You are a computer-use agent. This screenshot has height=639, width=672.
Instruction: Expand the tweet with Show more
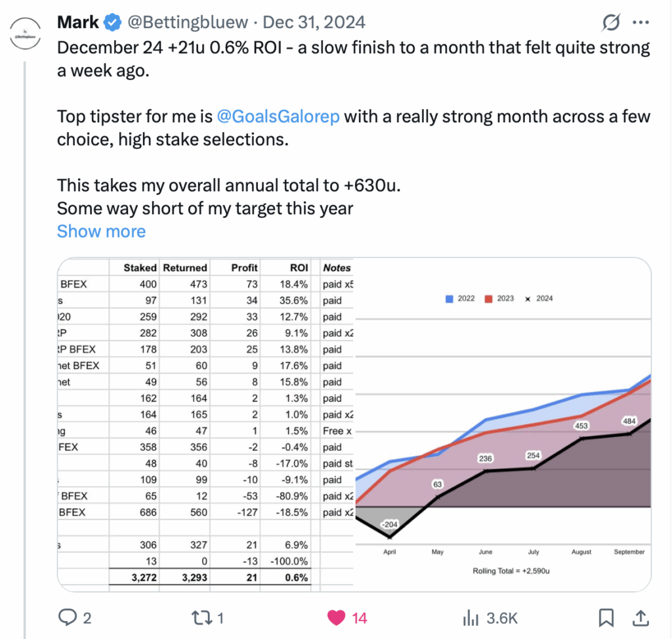(102, 231)
